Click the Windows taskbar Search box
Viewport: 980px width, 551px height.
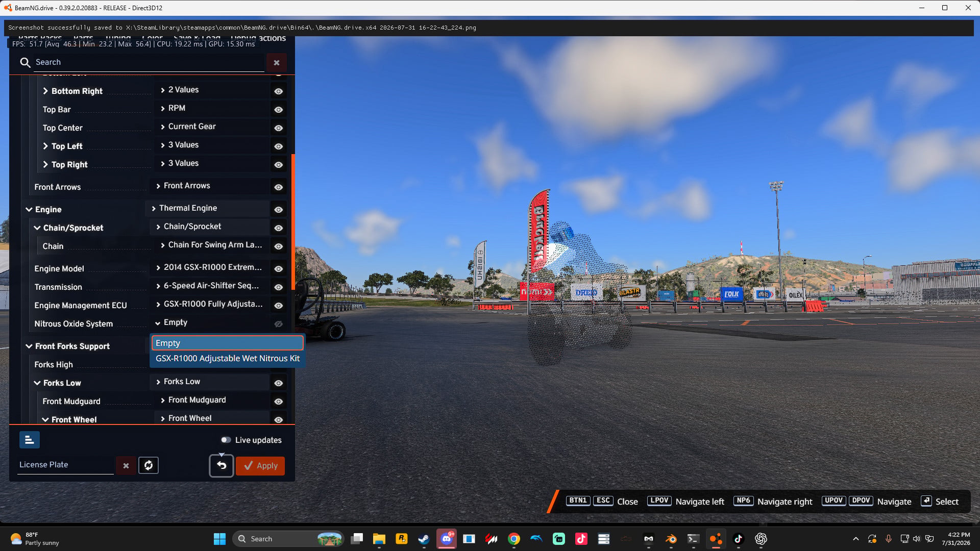pos(288,539)
